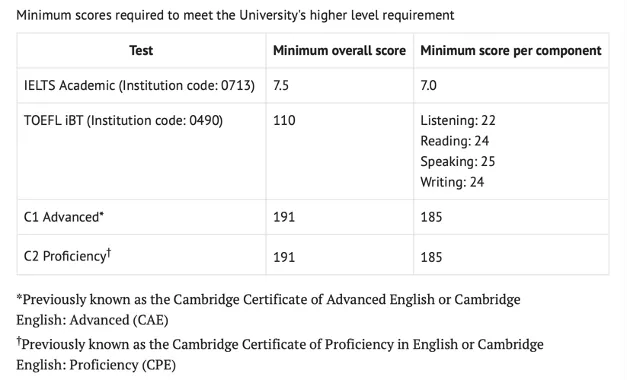Viewport: 628px width, 380px height.
Task: Click the C1 Advanced overall score 191
Action: pos(284,217)
